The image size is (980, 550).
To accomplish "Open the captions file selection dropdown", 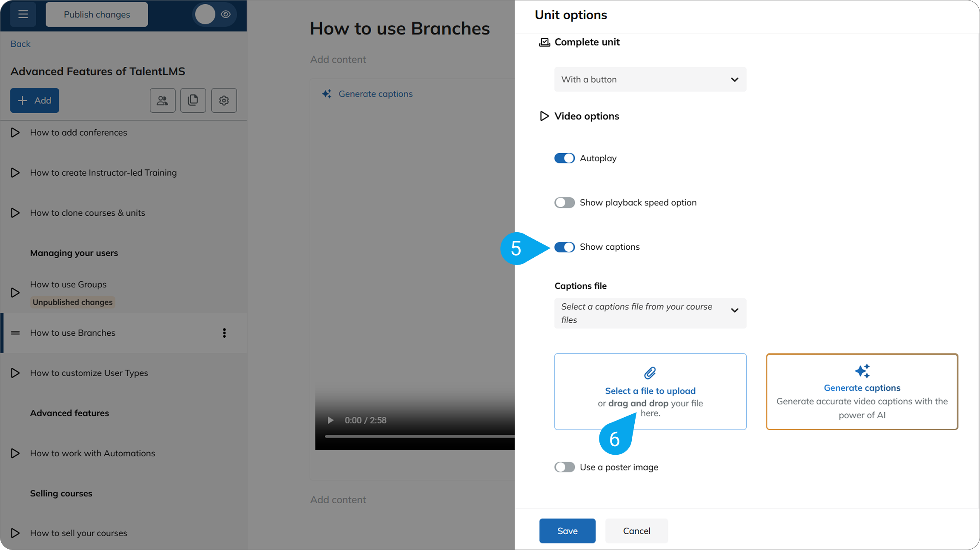I will tap(650, 313).
